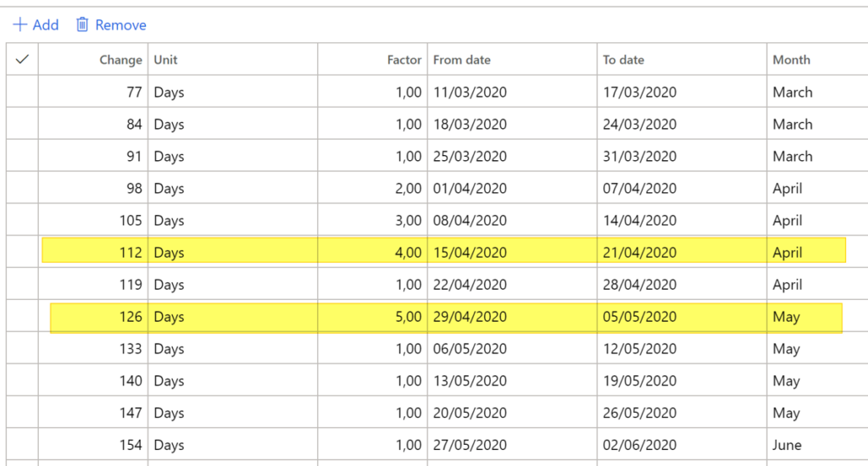
Task: Click the Change cell with value 91
Action: tap(93, 156)
